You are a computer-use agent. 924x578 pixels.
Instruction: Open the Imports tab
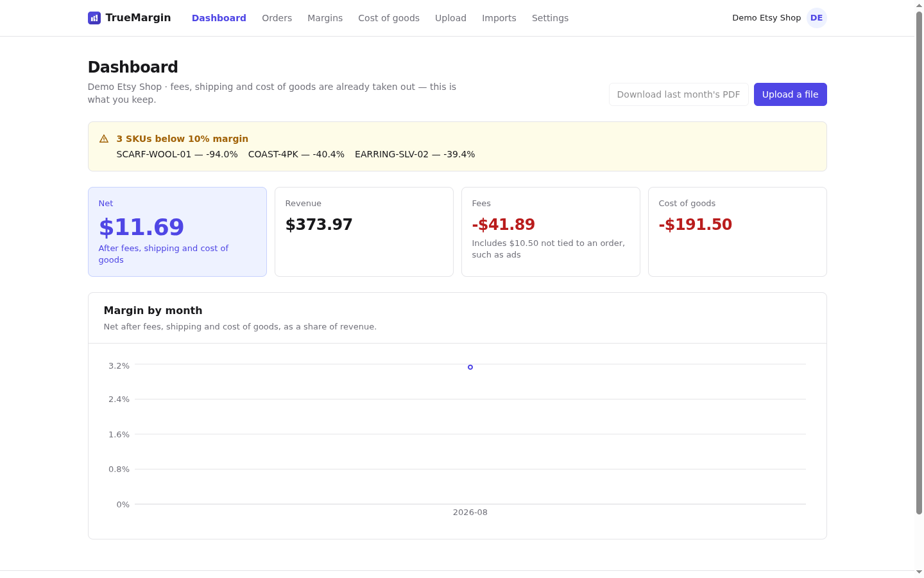pyautogui.click(x=499, y=18)
